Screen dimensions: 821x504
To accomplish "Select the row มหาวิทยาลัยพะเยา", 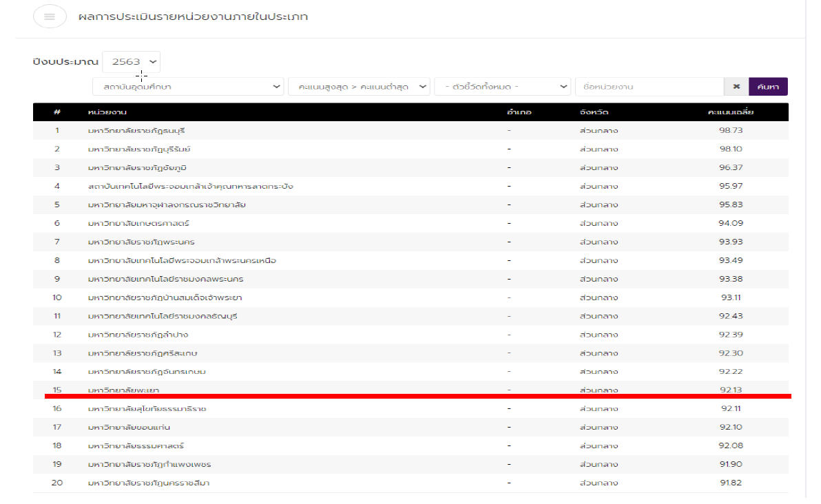I will pyautogui.click(x=410, y=390).
